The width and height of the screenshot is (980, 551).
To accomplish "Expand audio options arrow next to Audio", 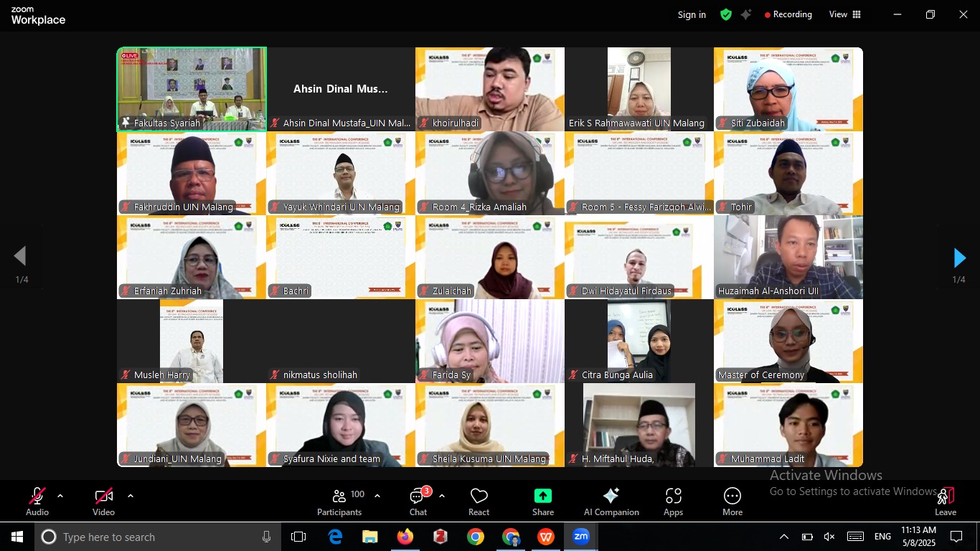I will tap(60, 496).
